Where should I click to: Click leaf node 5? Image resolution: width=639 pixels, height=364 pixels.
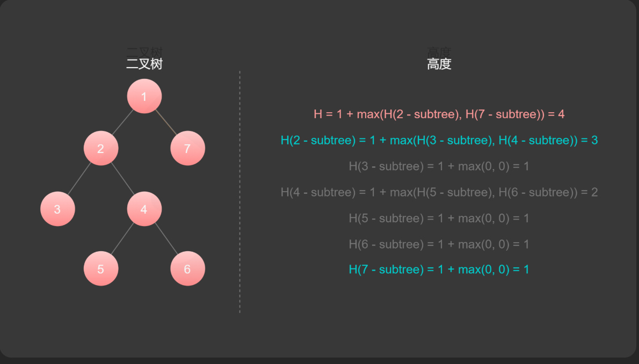tap(100, 268)
